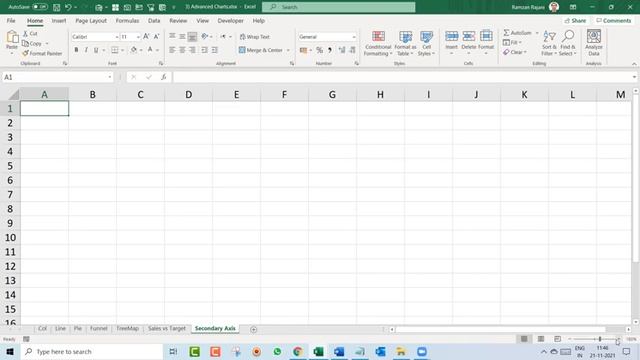Increase decimal places
Image resolution: width=640 pixels, height=360 pixels.
pos(342,50)
